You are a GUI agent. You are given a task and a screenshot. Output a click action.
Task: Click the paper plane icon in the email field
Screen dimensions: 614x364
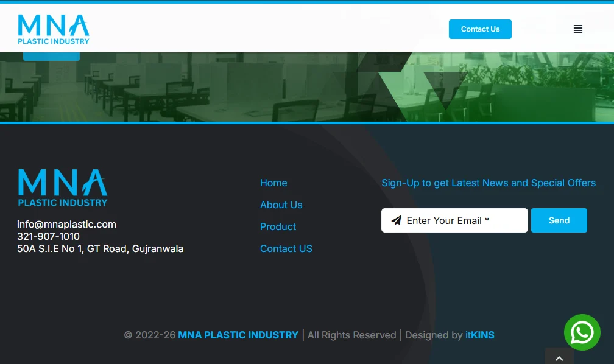397,220
